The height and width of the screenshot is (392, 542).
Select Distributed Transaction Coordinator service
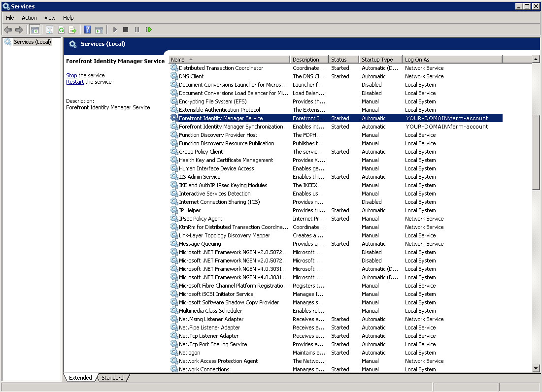click(x=335, y=68)
